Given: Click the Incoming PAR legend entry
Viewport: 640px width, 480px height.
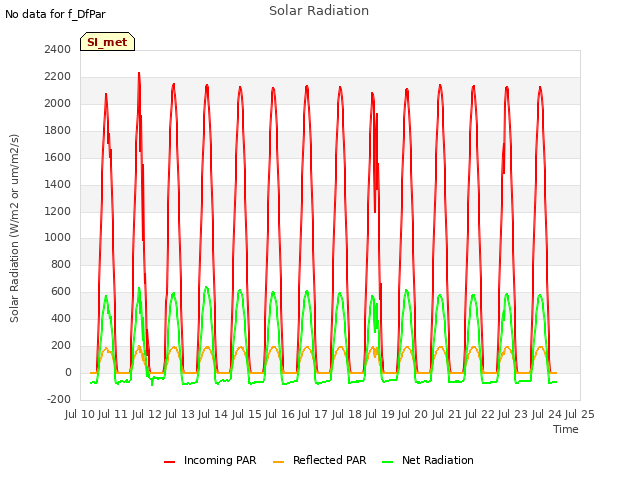Looking at the screenshot, I should (210, 460).
